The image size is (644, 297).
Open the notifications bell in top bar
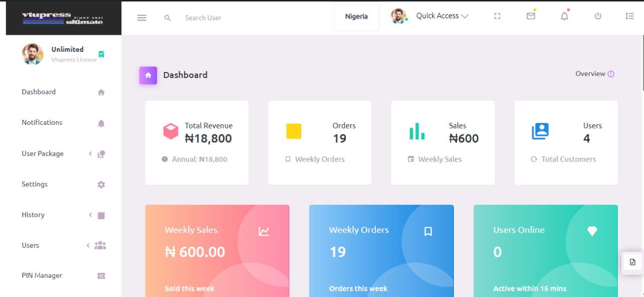point(565,16)
